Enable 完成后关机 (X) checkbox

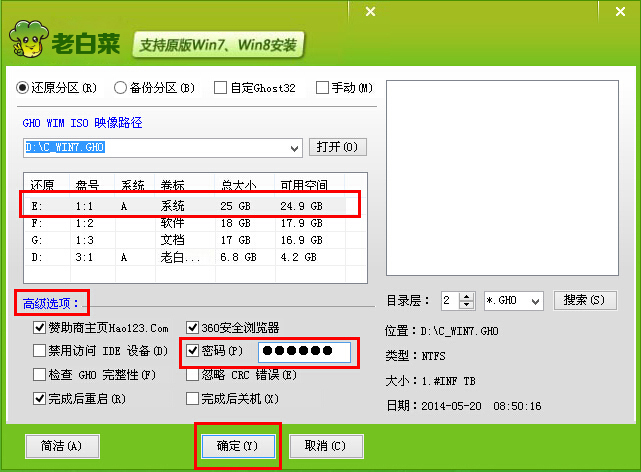192,398
